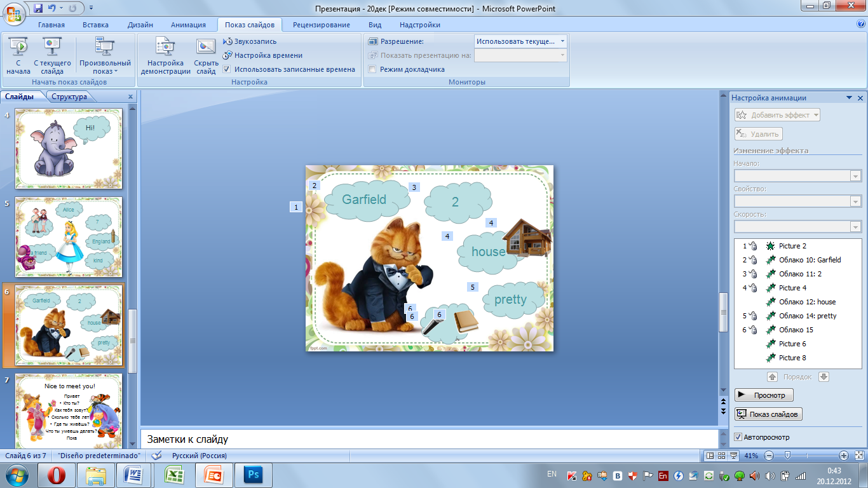
Task: Open animation pane options arrow
Action: click(849, 98)
